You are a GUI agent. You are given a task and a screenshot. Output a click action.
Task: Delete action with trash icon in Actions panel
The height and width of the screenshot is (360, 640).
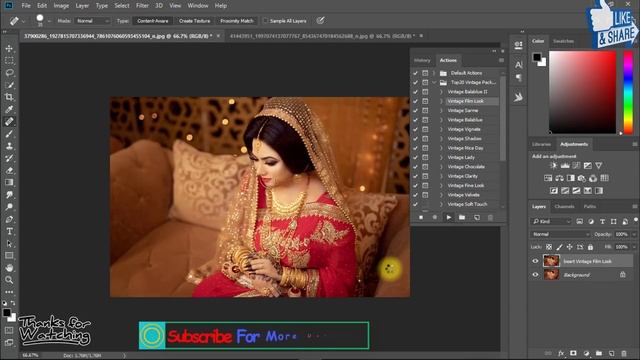(x=490, y=218)
